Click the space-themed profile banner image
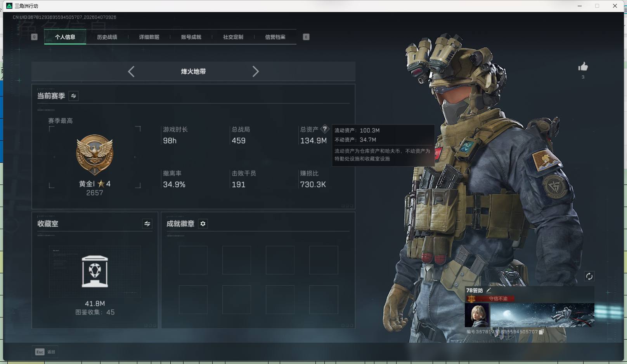This screenshot has width=627, height=364. pos(542,315)
